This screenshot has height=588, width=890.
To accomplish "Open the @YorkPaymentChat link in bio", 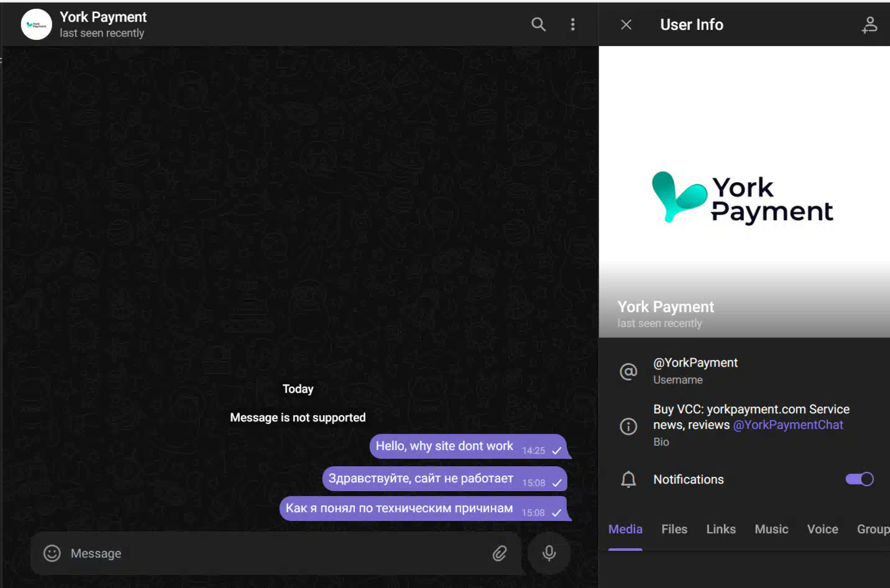I will click(788, 425).
